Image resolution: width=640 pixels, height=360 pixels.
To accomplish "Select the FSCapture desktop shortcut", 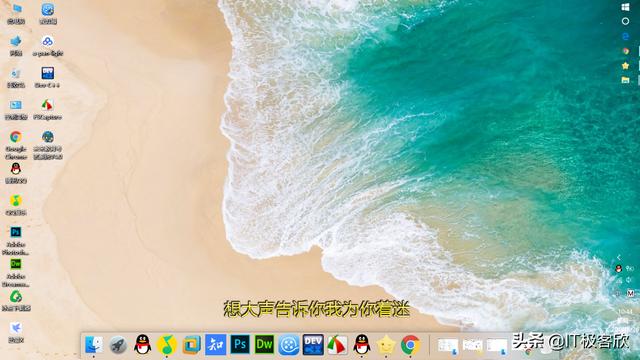I will [x=47, y=109].
